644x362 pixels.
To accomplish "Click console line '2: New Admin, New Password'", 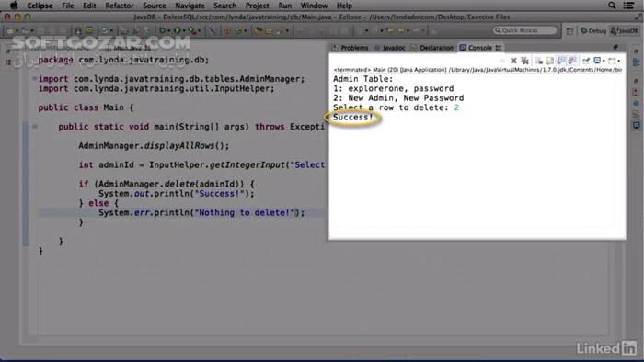I will pos(398,98).
